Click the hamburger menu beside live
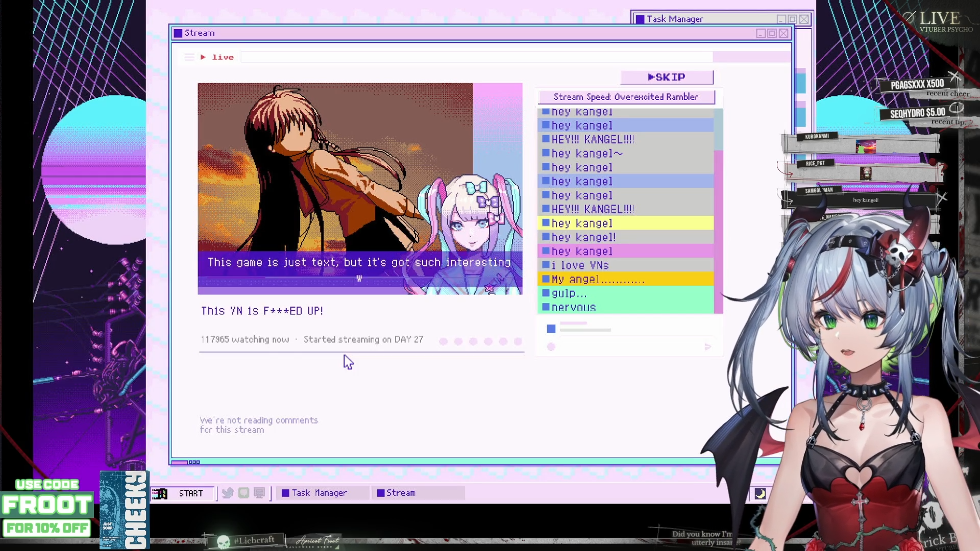The image size is (980, 551). [189, 57]
